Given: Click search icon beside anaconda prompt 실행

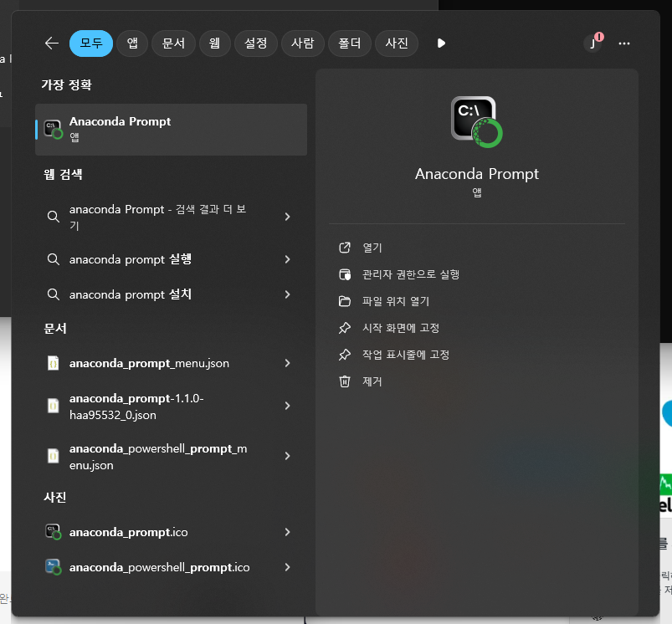Looking at the screenshot, I should [x=54, y=259].
